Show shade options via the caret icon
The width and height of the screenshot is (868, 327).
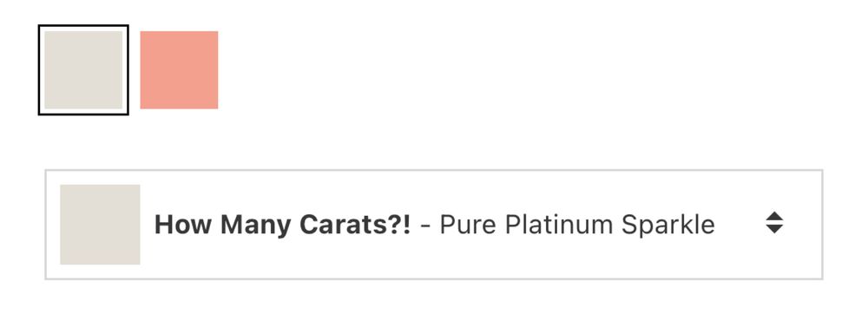point(774,222)
